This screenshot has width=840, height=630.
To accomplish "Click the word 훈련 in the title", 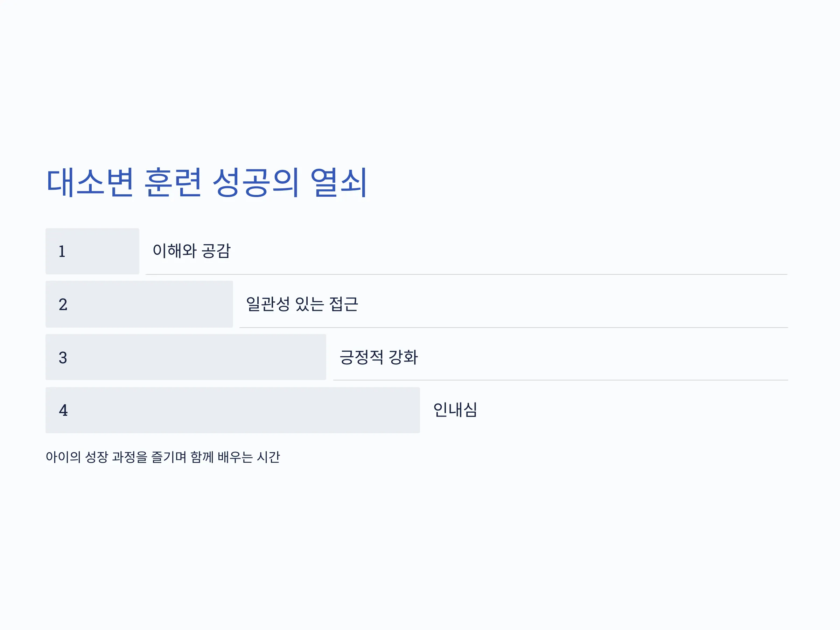I will click(x=173, y=183).
